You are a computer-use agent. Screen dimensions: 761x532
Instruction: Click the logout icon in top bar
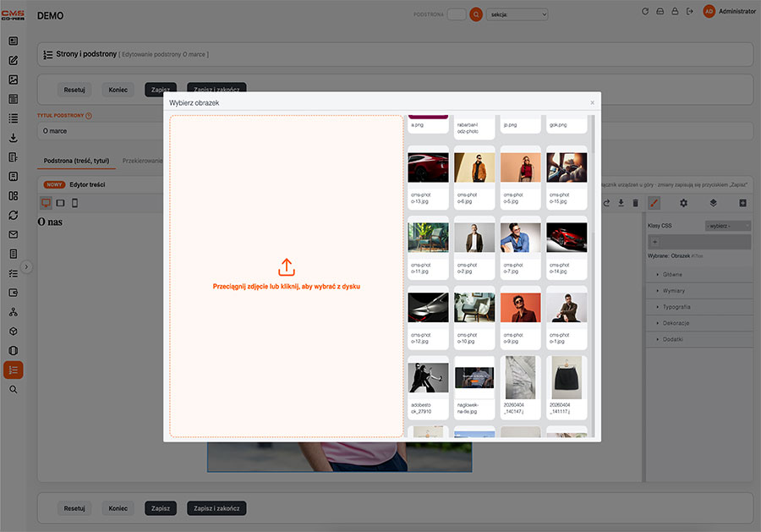[x=690, y=11]
